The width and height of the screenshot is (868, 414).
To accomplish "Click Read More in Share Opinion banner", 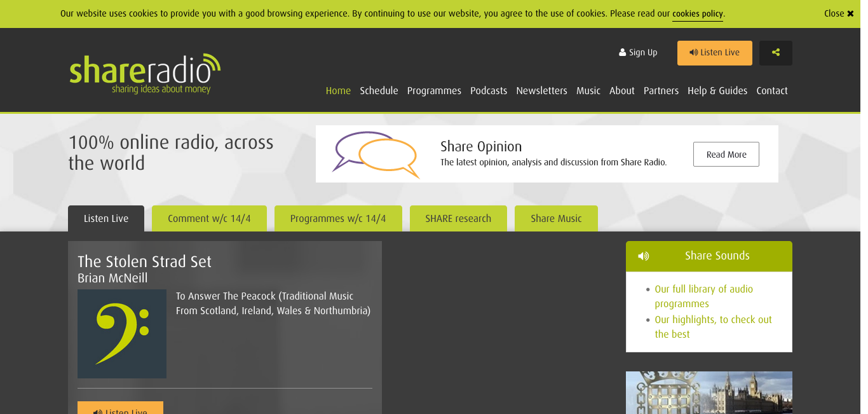I will point(726,155).
